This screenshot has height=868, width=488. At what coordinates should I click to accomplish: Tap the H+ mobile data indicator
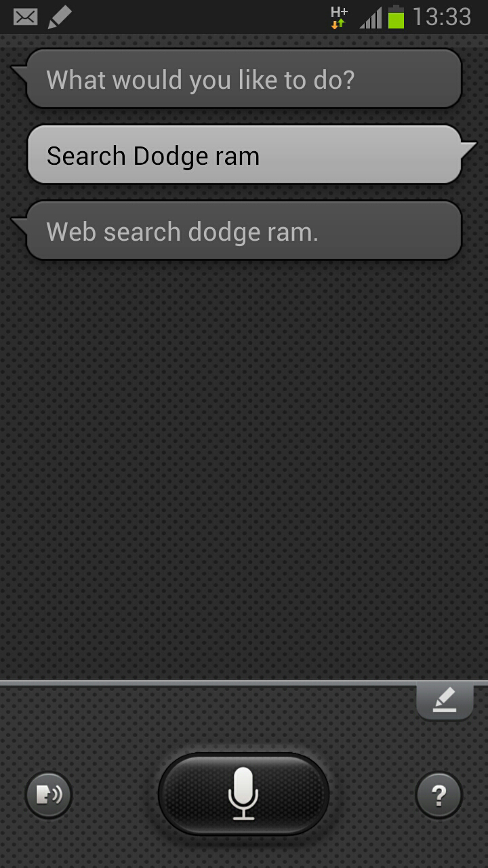tap(339, 12)
